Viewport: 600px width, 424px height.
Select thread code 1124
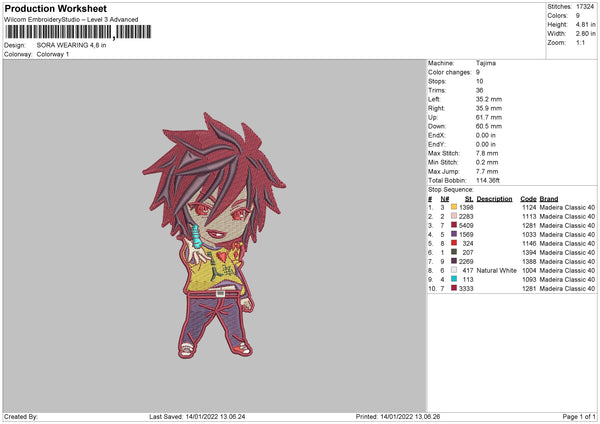(x=529, y=207)
